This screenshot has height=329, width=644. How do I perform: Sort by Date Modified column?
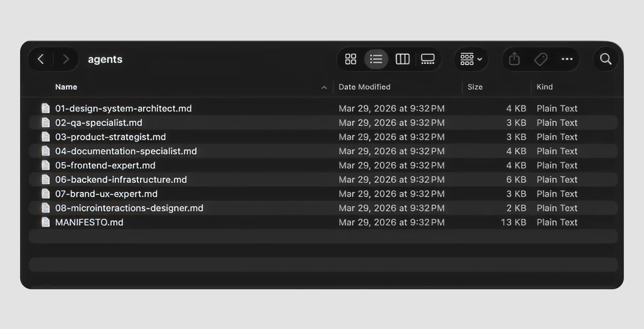364,87
